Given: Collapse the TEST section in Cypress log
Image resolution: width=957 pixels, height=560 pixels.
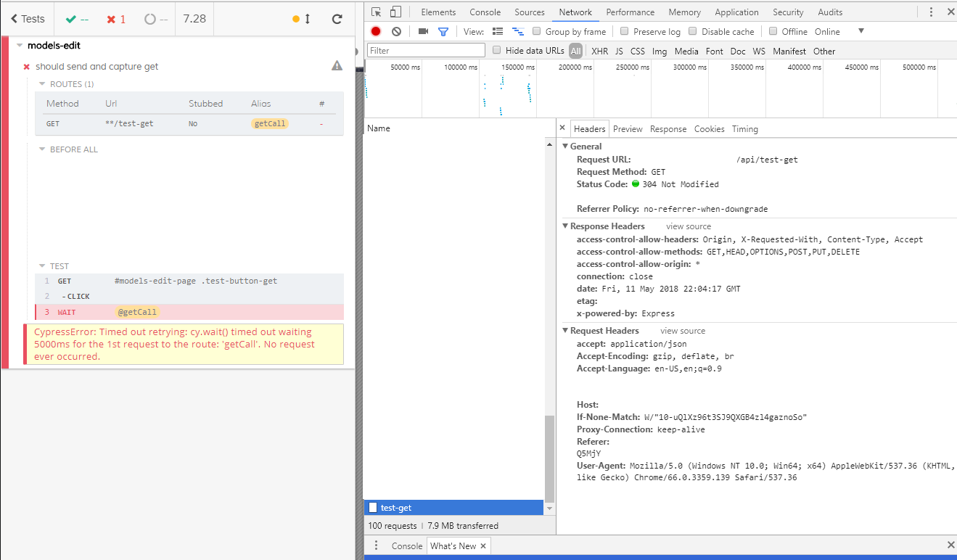Looking at the screenshot, I should [x=41, y=265].
